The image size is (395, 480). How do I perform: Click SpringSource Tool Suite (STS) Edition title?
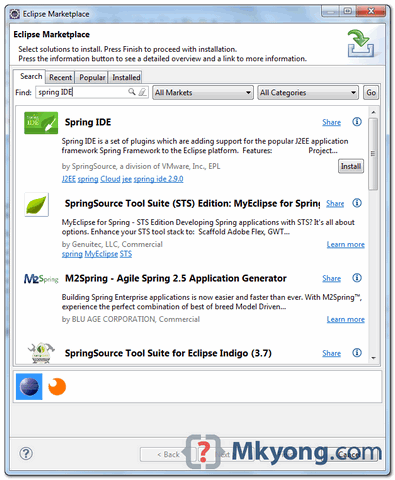coord(192,203)
